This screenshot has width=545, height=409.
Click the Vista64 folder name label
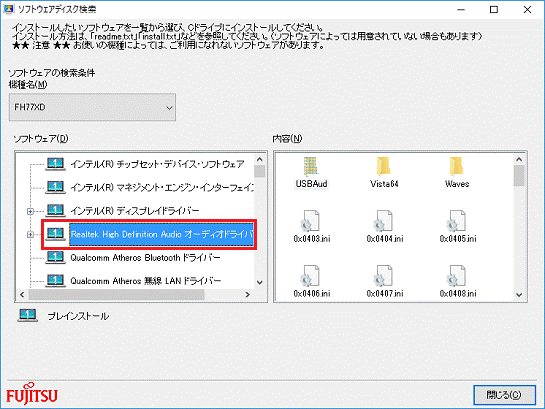384,184
